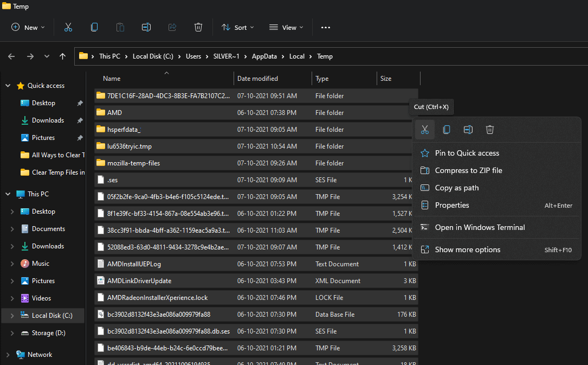
Task: Open the View dropdown
Action: coord(286,27)
